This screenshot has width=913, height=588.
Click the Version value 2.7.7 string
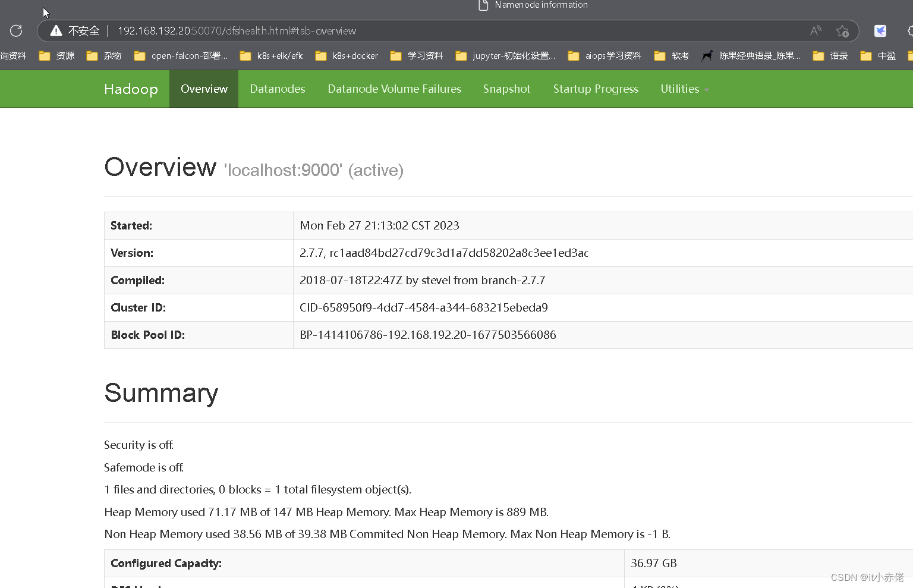(444, 253)
